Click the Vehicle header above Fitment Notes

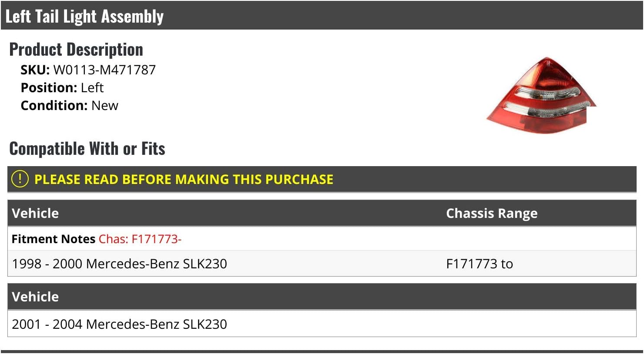click(35, 213)
